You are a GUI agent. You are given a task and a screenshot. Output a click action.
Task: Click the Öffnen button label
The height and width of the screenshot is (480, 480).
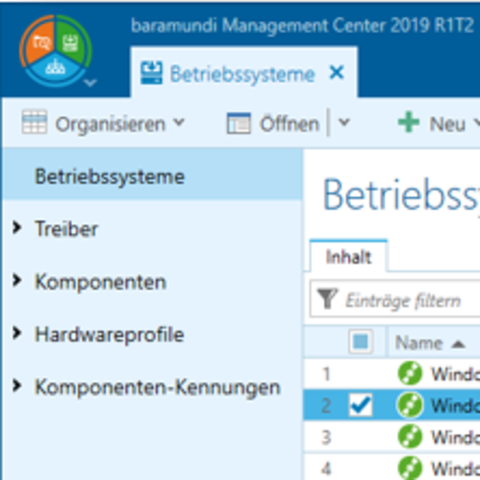(289, 124)
